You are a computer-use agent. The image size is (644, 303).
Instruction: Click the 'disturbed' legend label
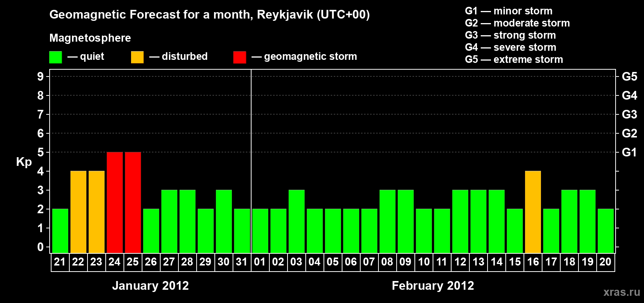point(184,56)
